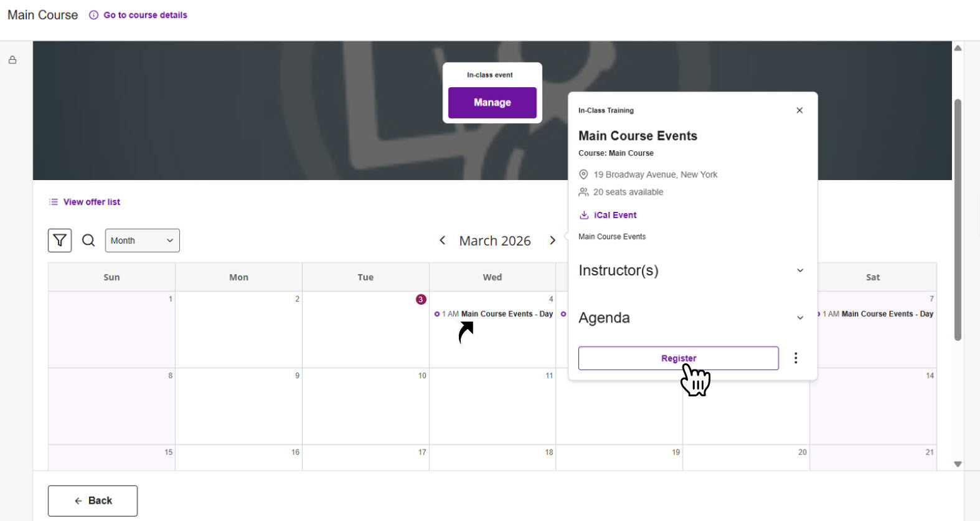Click the padlock icon in the left sidebar
The height and width of the screenshot is (521, 980).
tap(12, 60)
